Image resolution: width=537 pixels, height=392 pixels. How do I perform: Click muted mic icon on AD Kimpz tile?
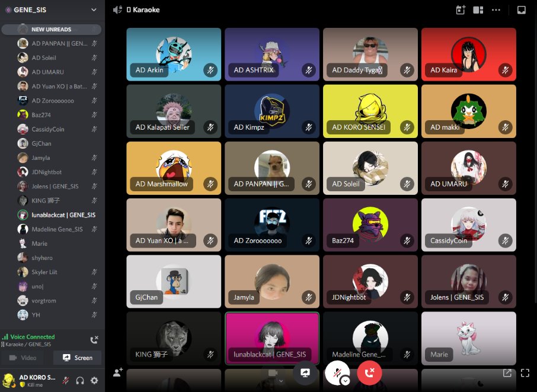coord(309,127)
